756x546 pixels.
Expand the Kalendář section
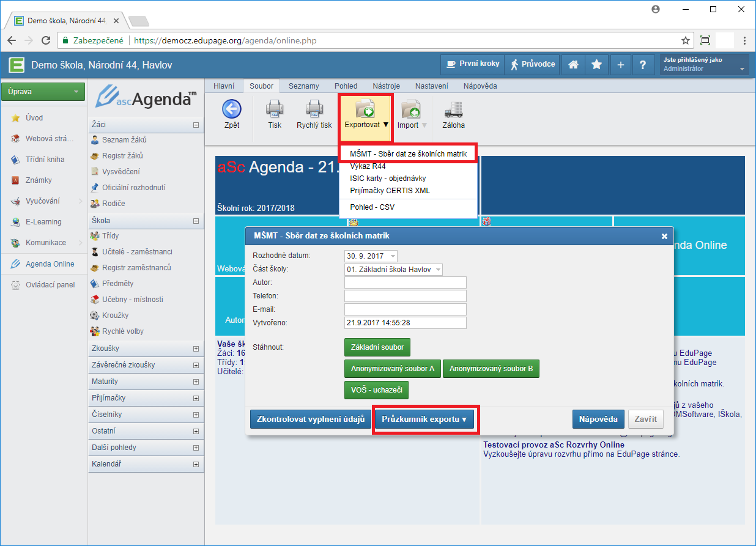coord(196,464)
